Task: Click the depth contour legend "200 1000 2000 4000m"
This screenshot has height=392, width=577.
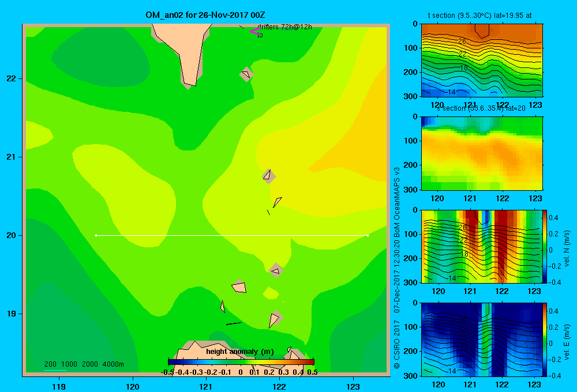Action: point(84,364)
